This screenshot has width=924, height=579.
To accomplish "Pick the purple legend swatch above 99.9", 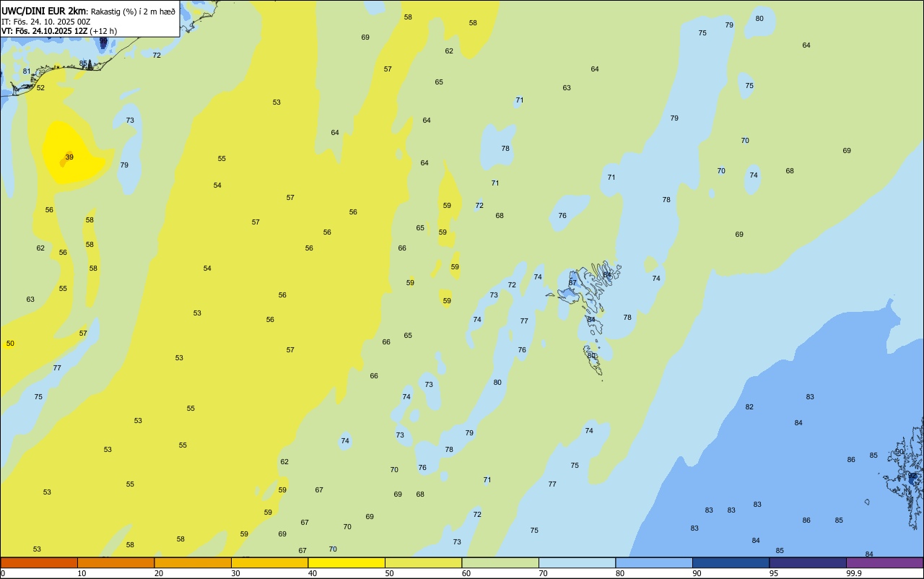I will pos(884,562).
